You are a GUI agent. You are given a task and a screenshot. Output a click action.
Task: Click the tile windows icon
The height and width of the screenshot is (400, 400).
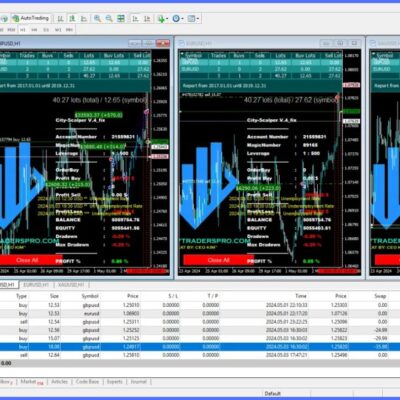tap(121, 19)
